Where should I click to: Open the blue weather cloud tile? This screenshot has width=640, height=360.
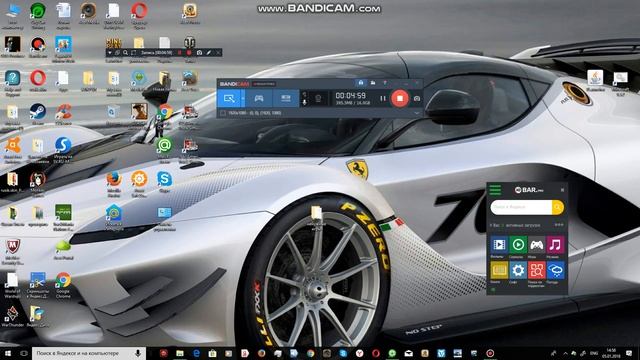(x=556, y=270)
